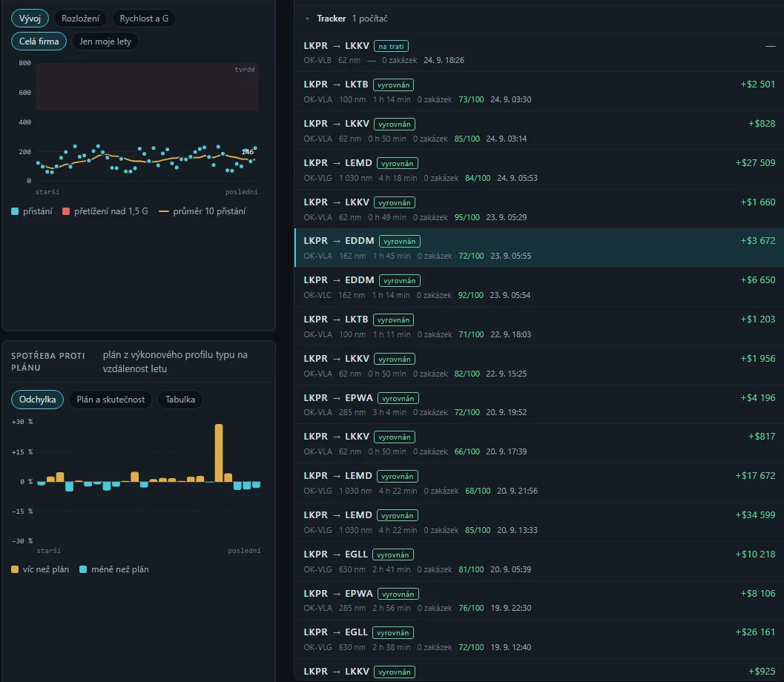Click the 'na trati' status badge
The width and height of the screenshot is (784, 682).
(x=391, y=46)
